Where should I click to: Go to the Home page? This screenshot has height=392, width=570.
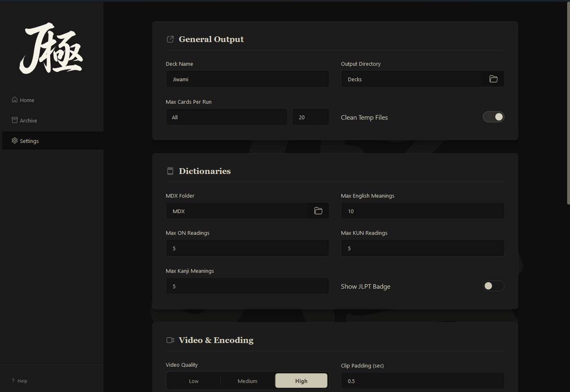click(x=27, y=100)
